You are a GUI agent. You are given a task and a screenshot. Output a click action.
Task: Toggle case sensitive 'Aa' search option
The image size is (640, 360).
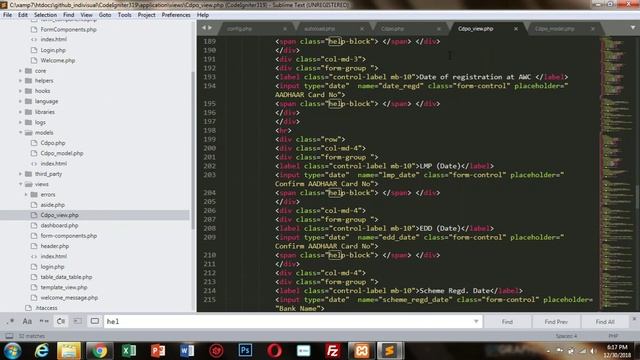27,321
